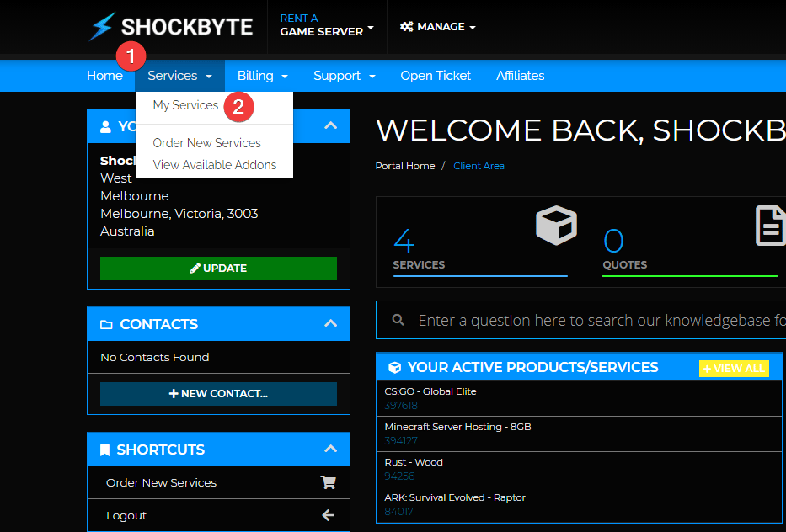Click the magnifying glass in the knowledgebase search bar
The height and width of the screenshot is (532, 786).
point(398,320)
